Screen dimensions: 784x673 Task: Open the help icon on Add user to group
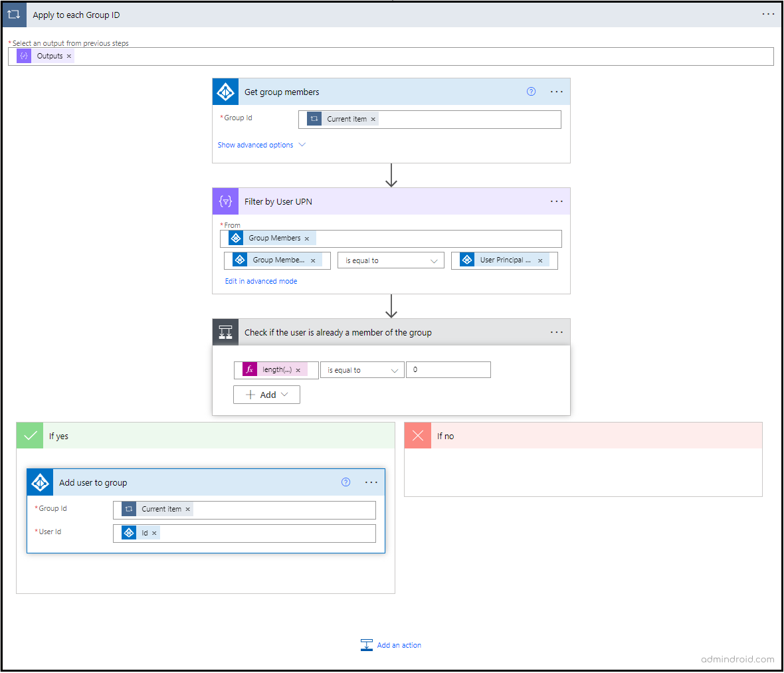(345, 482)
